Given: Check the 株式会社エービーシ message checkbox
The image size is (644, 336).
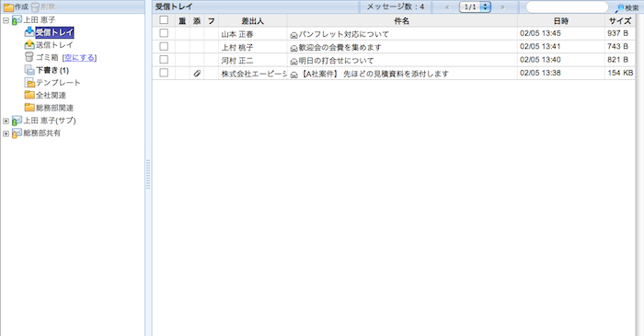Looking at the screenshot, I should pyautogui.click(x=164, y=73).
